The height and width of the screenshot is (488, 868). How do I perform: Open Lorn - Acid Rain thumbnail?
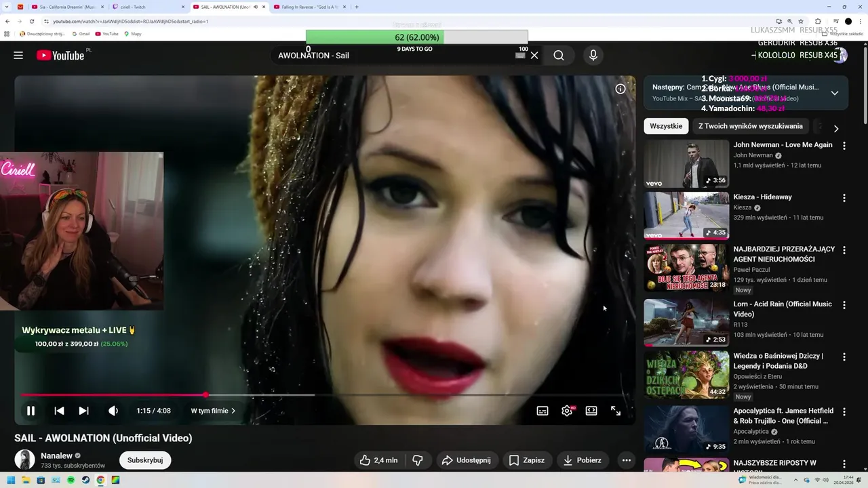pyautogui.click(x=686, y=323)
